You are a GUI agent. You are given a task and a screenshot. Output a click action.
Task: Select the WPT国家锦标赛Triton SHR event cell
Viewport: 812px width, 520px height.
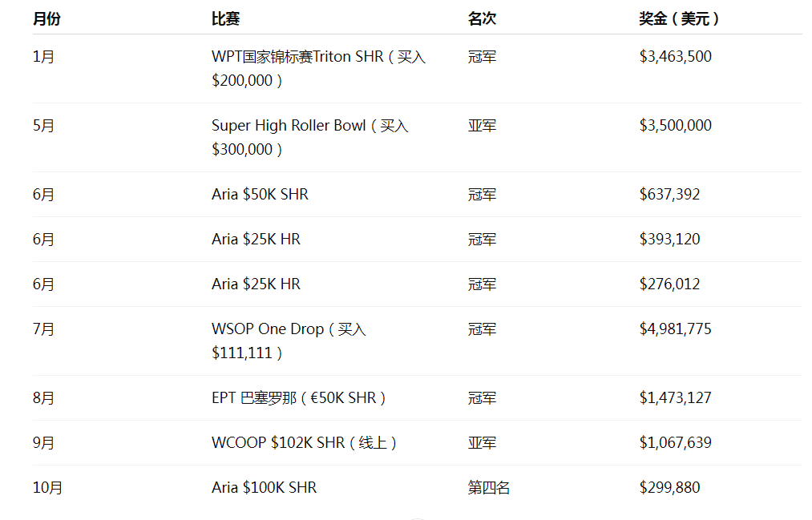click(x=318, y=68)
